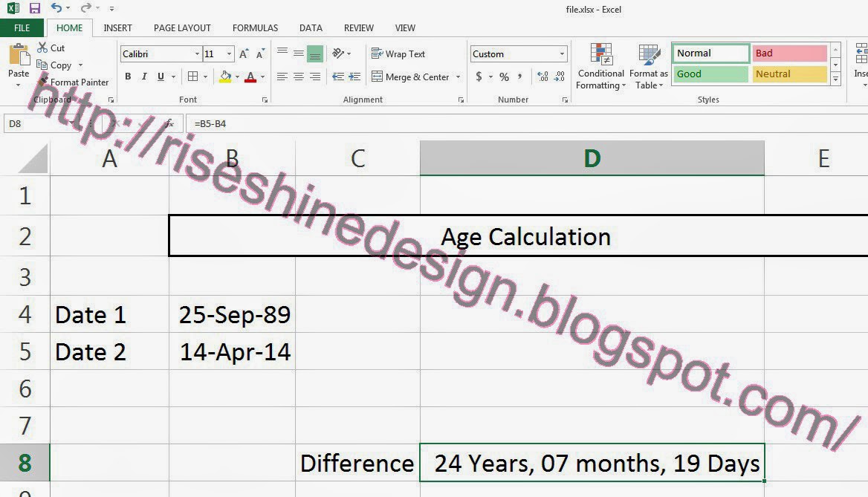Screen dimensions: 868x497
Task: Expand the font size dropdown
Action: (x=229, y=53)
